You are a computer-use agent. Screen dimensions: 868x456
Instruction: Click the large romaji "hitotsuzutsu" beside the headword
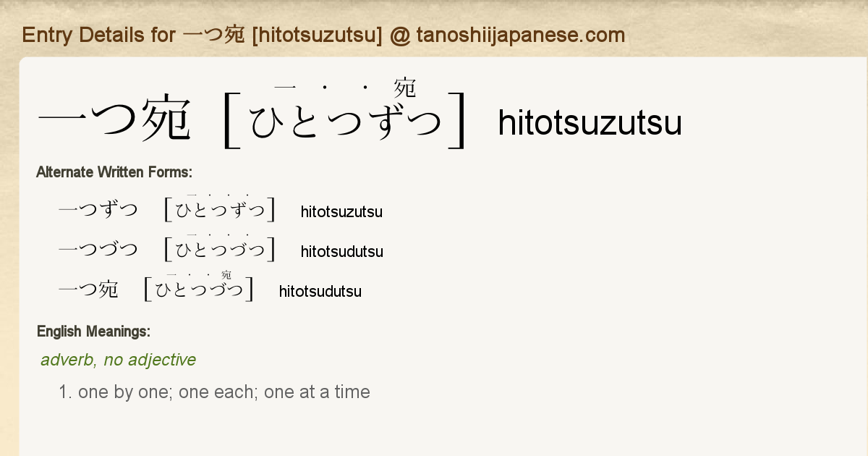tap(590, 123)
